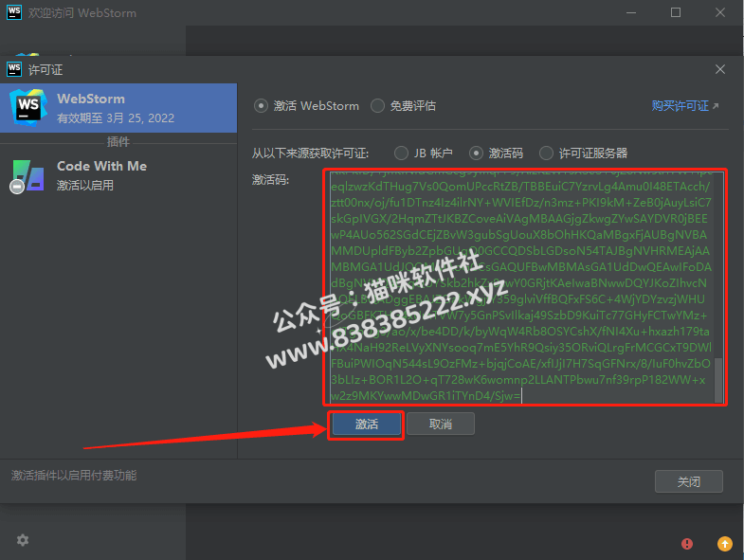Click the 激活以启用 text under Code With Me
The height and width of the screenshot is (560, 744).
click(x=85, y=185)
